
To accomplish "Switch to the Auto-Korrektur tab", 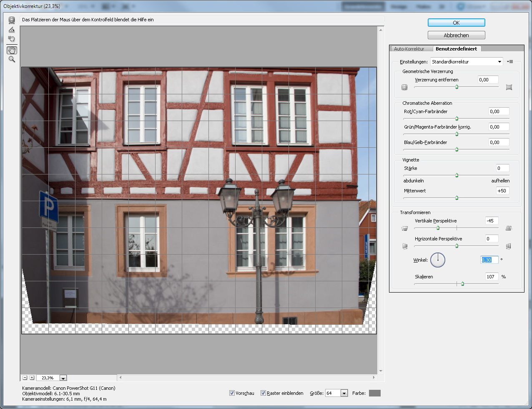I will [x=409, y=49].
